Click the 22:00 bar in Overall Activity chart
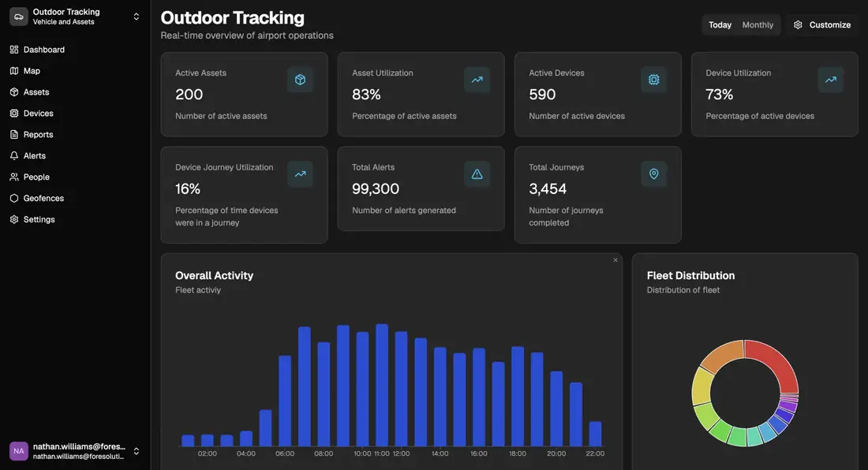 click(595, 434)
